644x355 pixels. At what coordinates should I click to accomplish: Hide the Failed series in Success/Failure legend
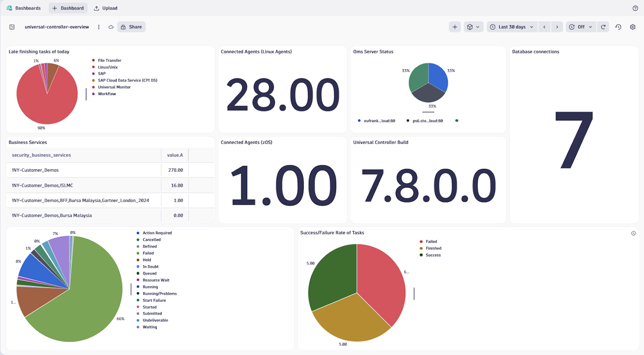click(x=431, y=241)
